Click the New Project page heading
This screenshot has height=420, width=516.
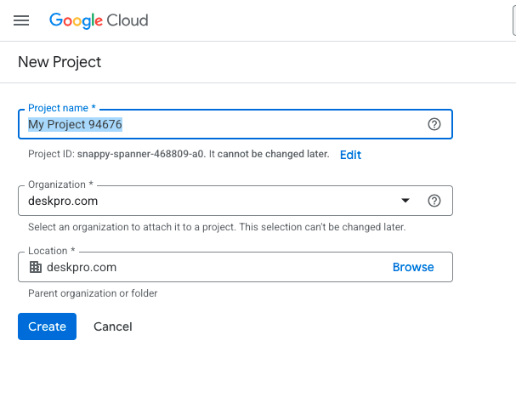60,62
